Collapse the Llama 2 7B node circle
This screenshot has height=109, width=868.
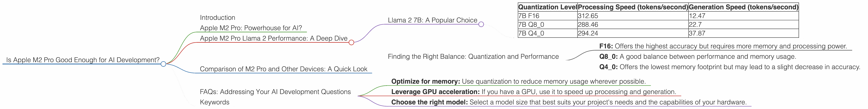[481, 24]
